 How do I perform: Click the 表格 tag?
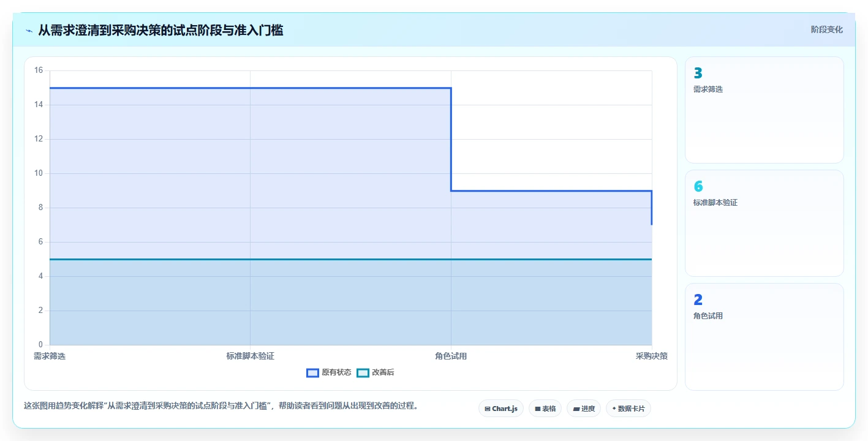pyautogui.click(x=545, y=409)
